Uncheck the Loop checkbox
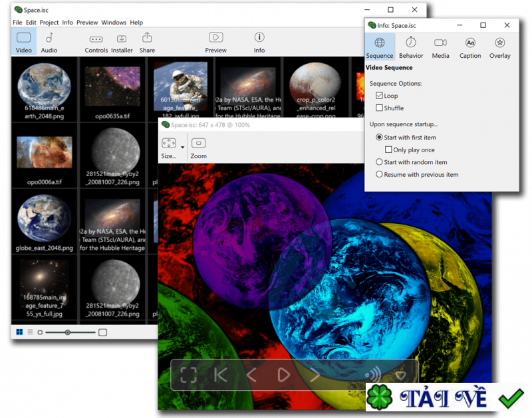The height and width of the screenshot is (418, 532). pyautogui.click(x=380, y=96)
